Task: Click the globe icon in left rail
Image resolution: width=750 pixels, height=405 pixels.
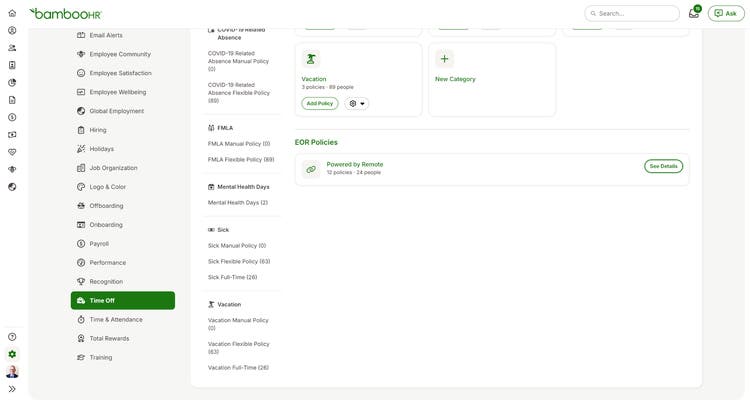Action: (x=12, y=187)
